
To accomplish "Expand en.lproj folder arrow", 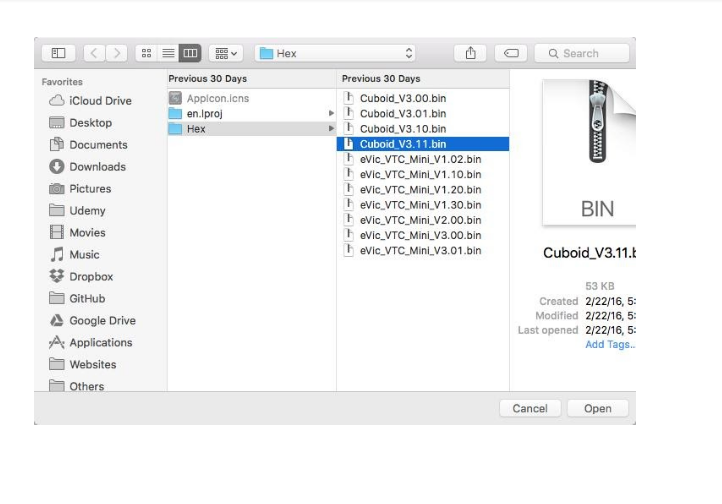I will click(x=331, y=113).
